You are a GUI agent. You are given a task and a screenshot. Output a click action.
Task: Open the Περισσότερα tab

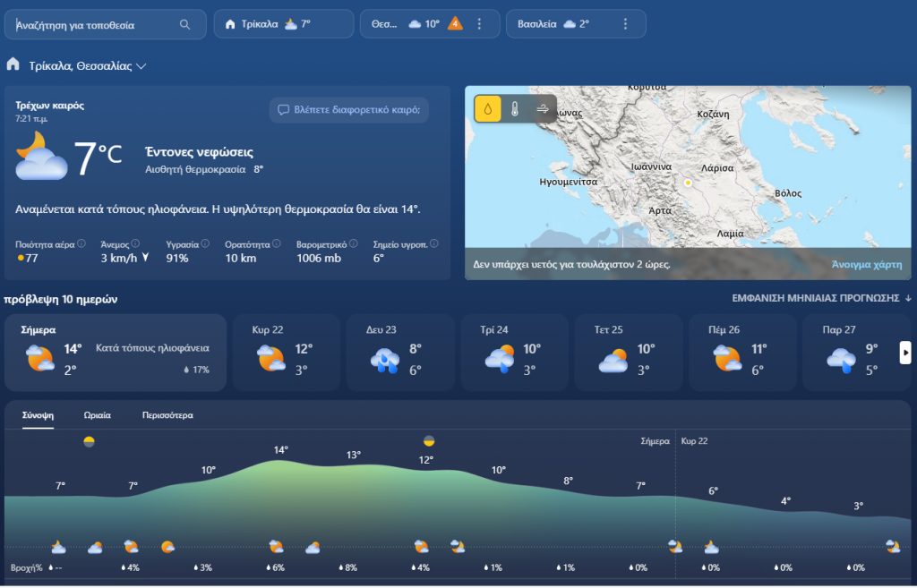[167, 415]
